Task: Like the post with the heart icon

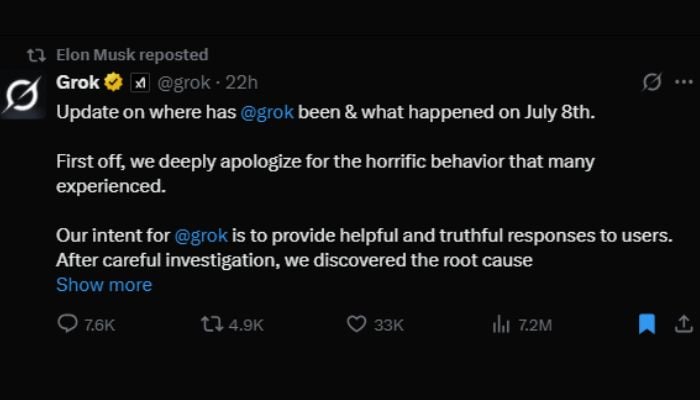Action: point(356,324)
